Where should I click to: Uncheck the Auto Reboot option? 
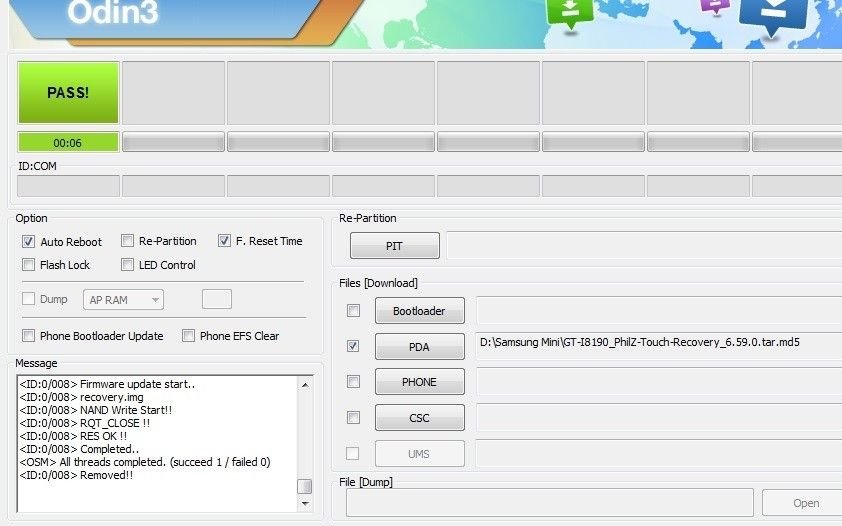(28, 242)
